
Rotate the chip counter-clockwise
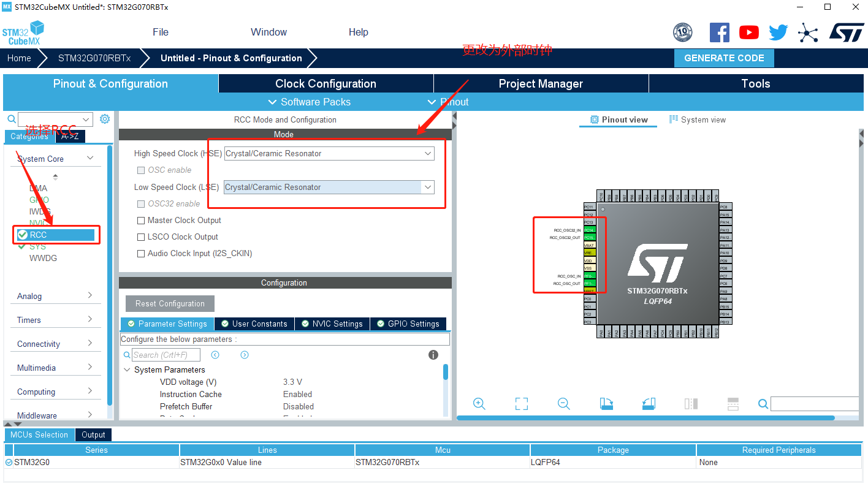(x=649, y=404)
